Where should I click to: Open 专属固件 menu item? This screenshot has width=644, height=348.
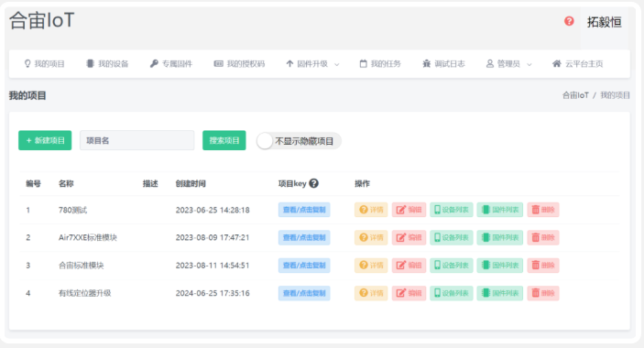pyautogui.click(x=171, y=63)
